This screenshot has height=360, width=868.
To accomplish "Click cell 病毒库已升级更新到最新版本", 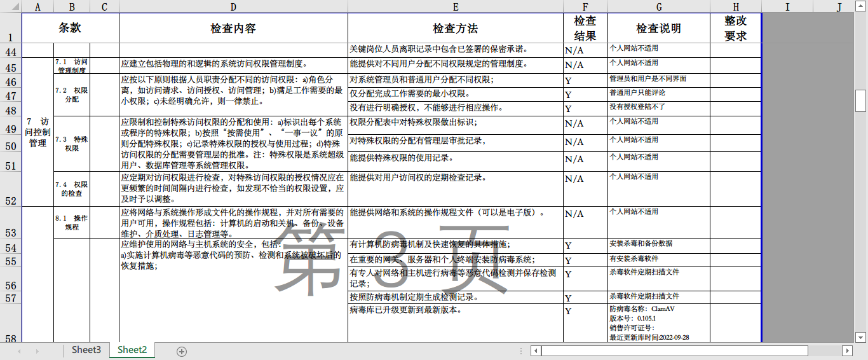I will [x=456, y=324].
